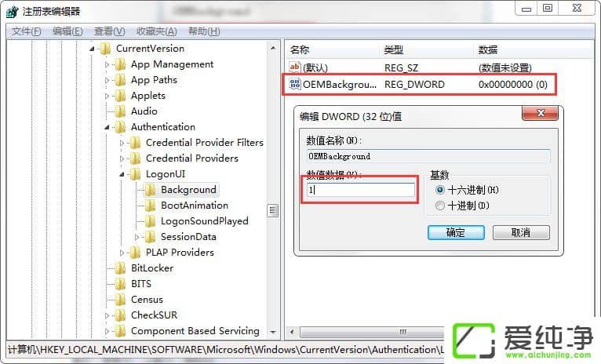Open the 帮助(H) menu
Viewport: 601px width, 364px height.
tap(204, 31)
